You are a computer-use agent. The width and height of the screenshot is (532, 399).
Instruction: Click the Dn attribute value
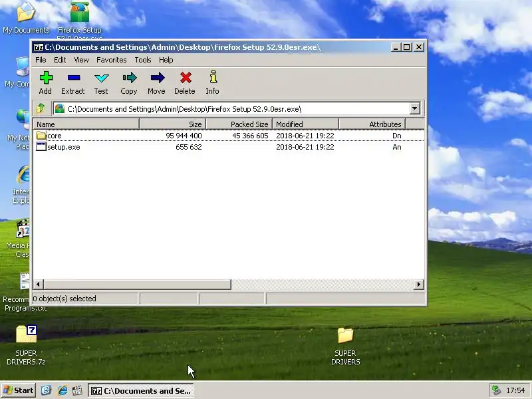397,136
